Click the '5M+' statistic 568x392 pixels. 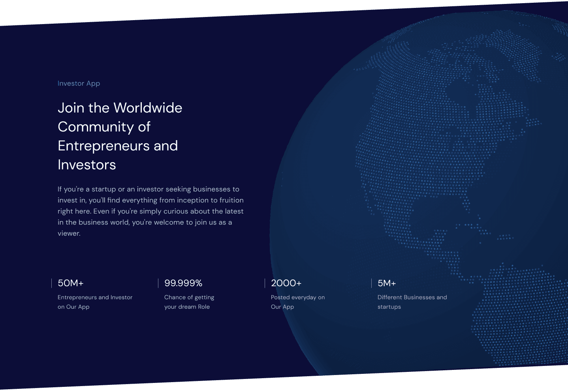pos(387,283)
